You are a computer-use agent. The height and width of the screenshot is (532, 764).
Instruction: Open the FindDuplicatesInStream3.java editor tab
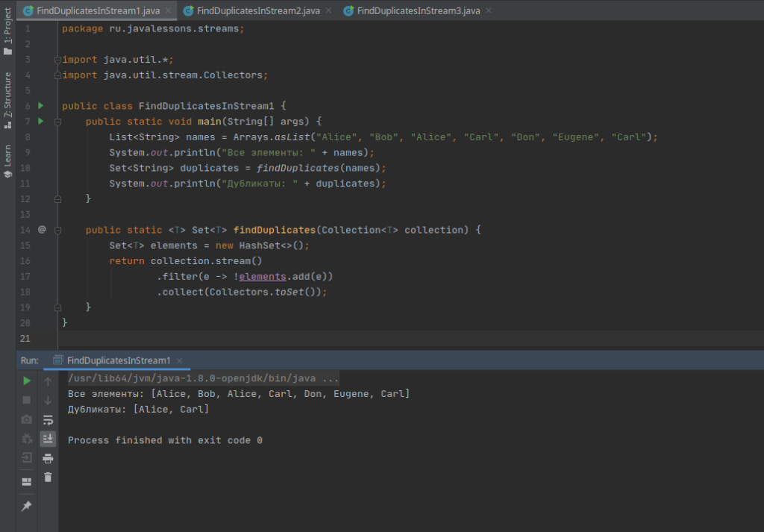point(414,10)
